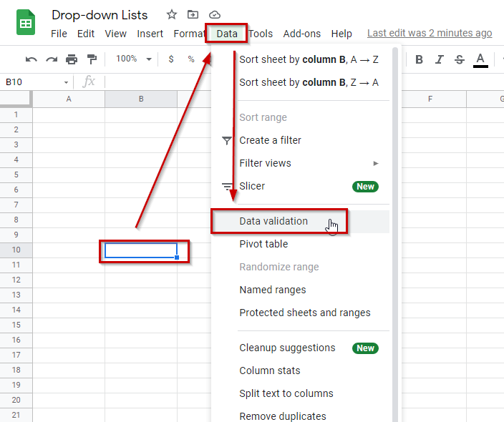The height and width of the screenshot is (422, 504).
Task: Open the Edit menu
Action: [x=86, y=34]
